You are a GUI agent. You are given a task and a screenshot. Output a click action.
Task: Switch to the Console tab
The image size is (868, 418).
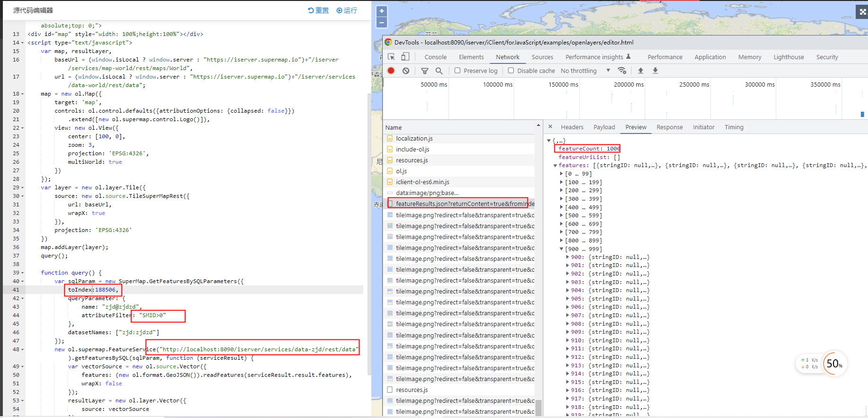[x=435, y=57]
